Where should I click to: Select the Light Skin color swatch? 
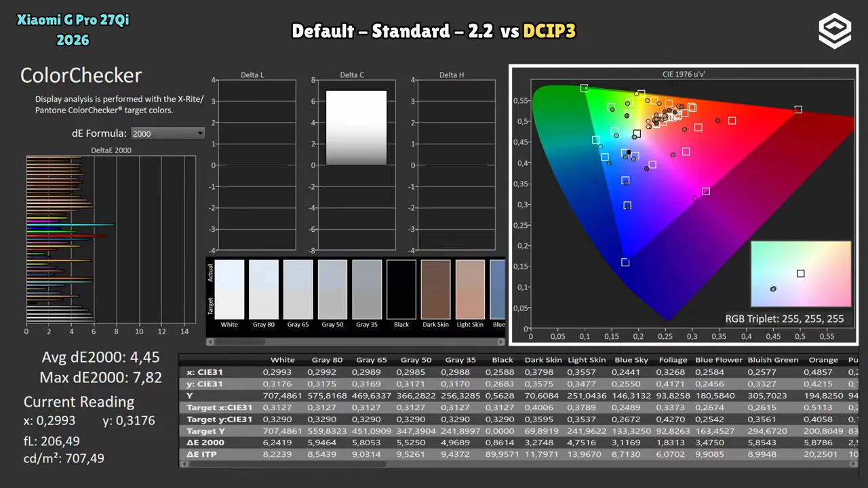pos(471,289)
